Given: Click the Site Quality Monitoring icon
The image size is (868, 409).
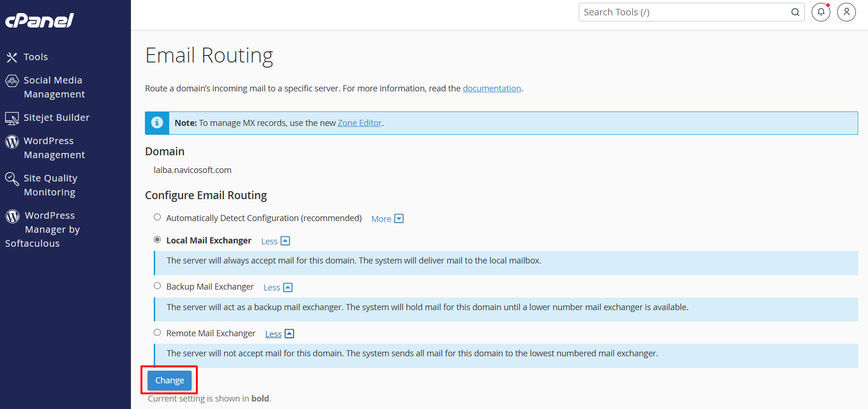Looking at the screenshot, I should pyautogui.click(x=12, y=179).
